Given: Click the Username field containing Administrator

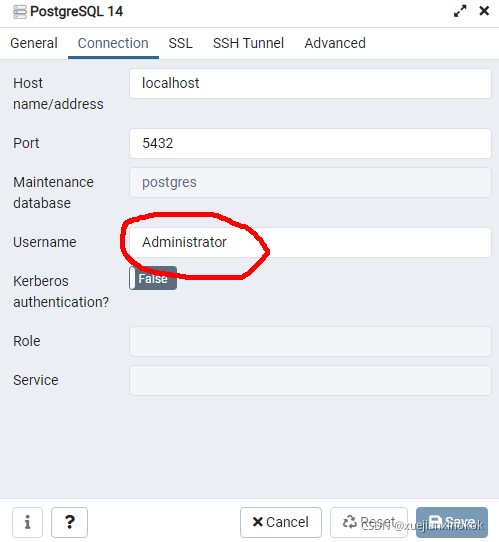Looking at the screenshot, I should coord(310,242).
